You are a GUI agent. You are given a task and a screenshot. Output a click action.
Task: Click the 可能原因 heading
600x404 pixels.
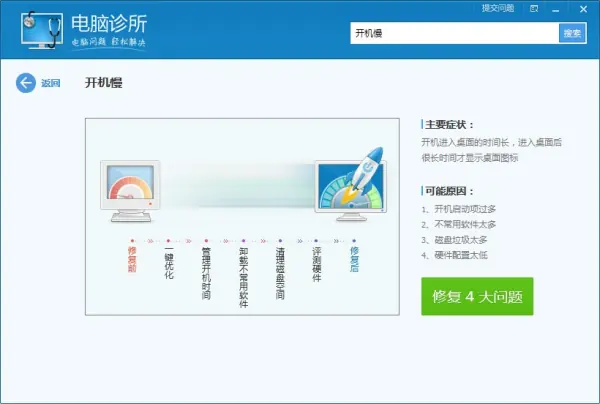(x=449, y=191)
